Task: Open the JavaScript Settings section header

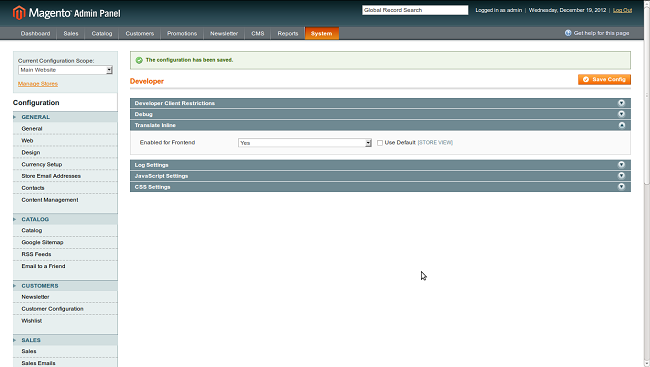Action: (380, 176)
